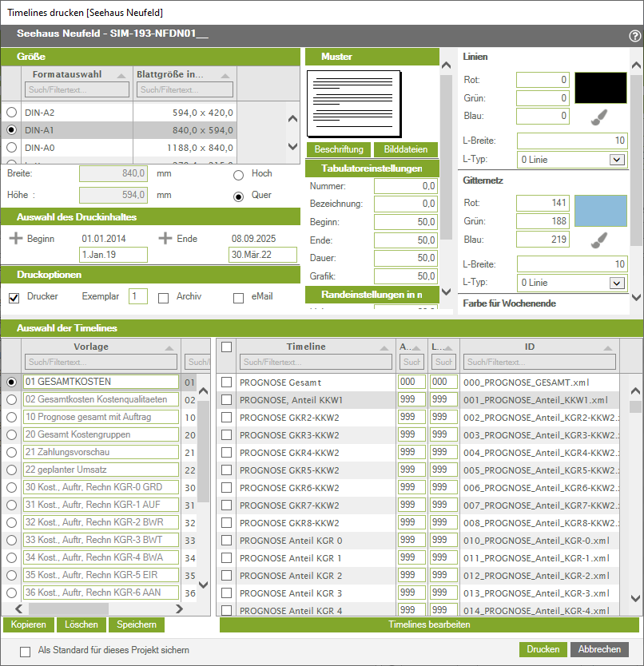Click the blue Gitternetz color swatch
Image resolution: width=644 pixels, height=666 pixels.
point(601,211)
